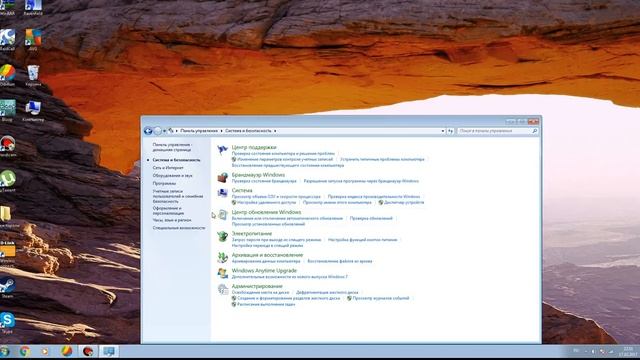
Task: Open Архивация и восстановление heading
Action: [267, 255]
